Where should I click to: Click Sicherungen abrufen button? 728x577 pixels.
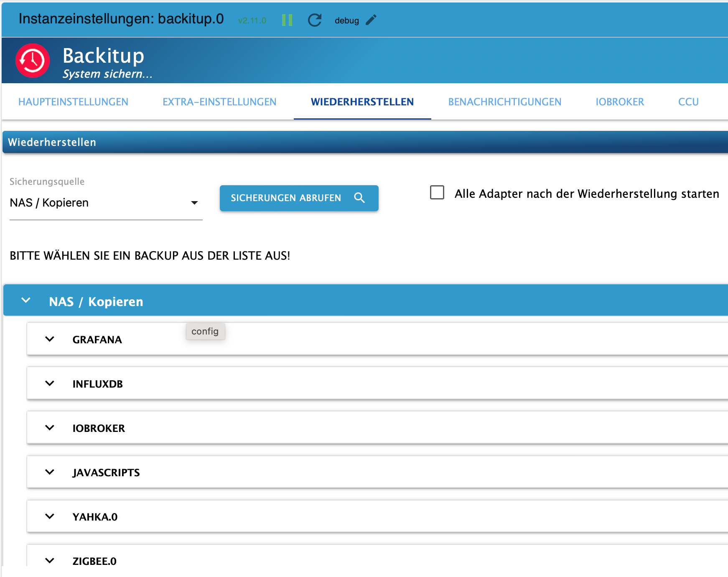point(299,198)
